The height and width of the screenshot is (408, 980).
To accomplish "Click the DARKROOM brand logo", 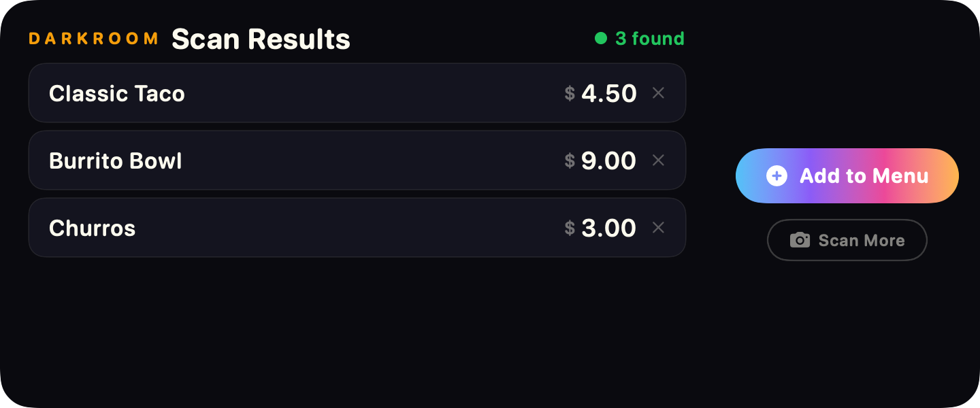I will (93, 39).
